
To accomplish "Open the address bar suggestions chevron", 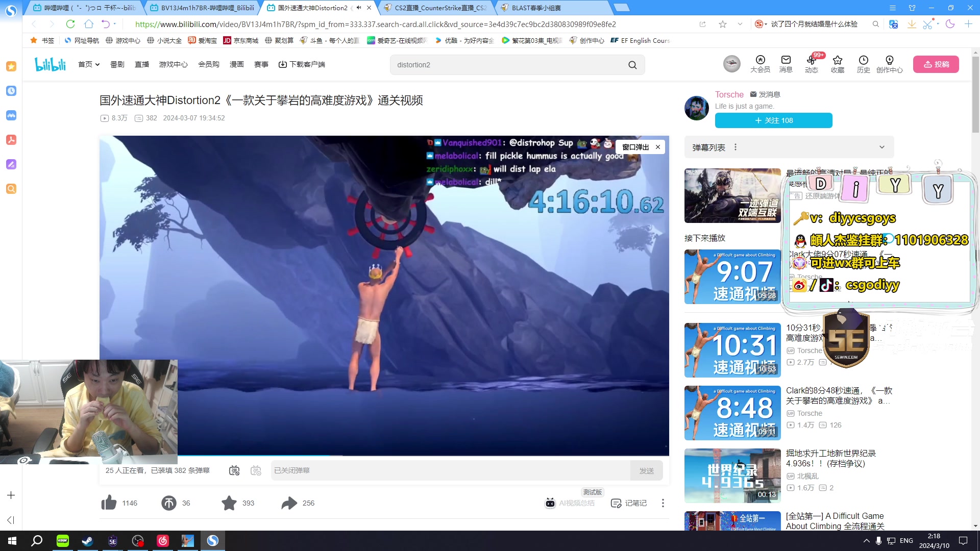I will tap(740, 24).
